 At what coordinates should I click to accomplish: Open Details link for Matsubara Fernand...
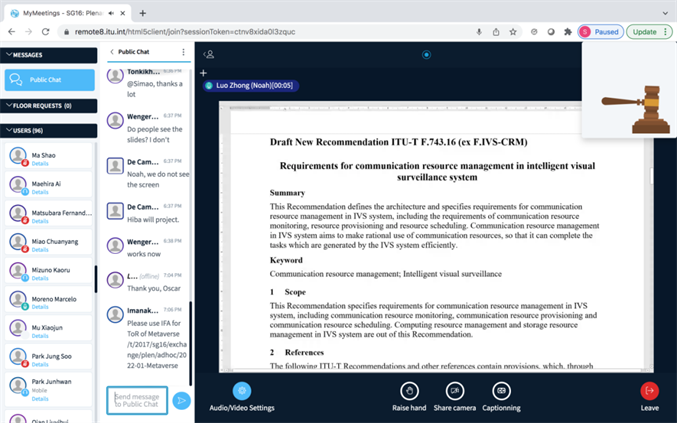click(x=40, y=221)
